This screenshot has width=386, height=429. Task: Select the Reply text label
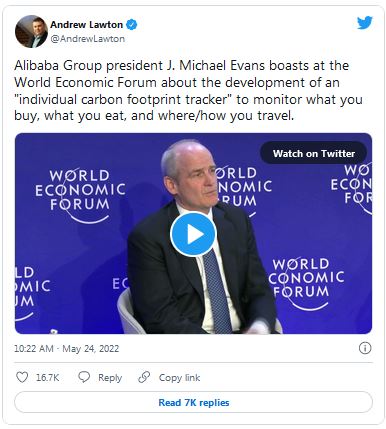pyautogui.click(x=110, y=378)
